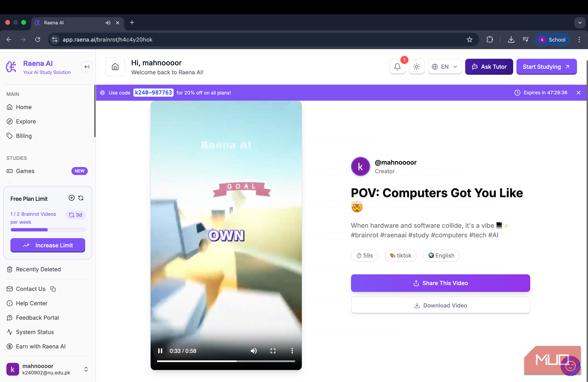The image size is (588, 382).
Task: Click Download Video button
Action: pos(440,305)
